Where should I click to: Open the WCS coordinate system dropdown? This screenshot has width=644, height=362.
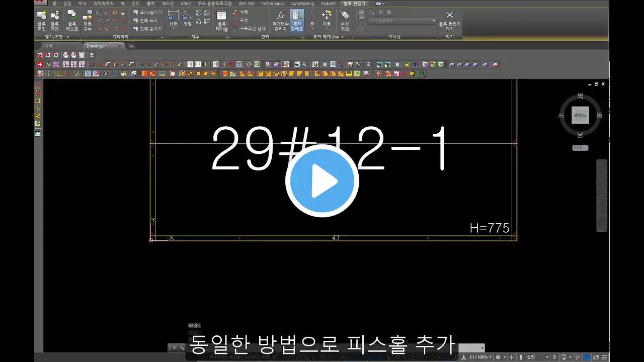tap(580, 148)
